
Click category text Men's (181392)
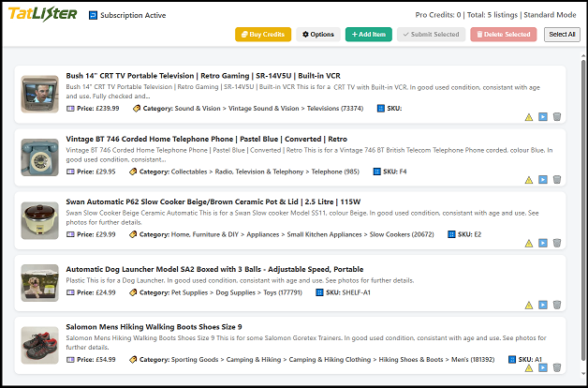click(473, 360)
